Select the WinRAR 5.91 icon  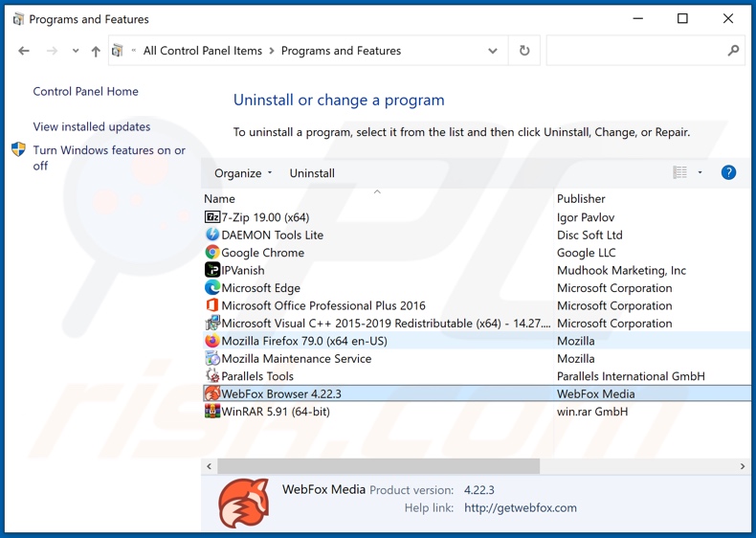coord(212,412)
